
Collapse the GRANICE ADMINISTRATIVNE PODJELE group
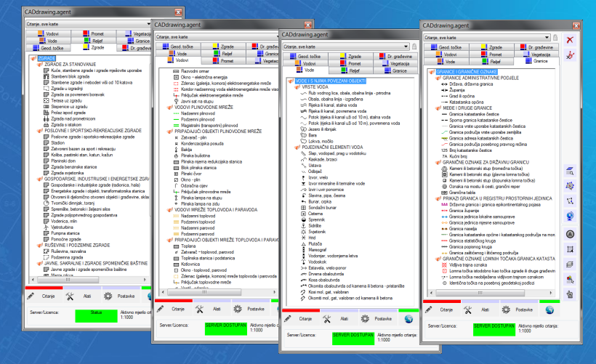click(438, 78)
